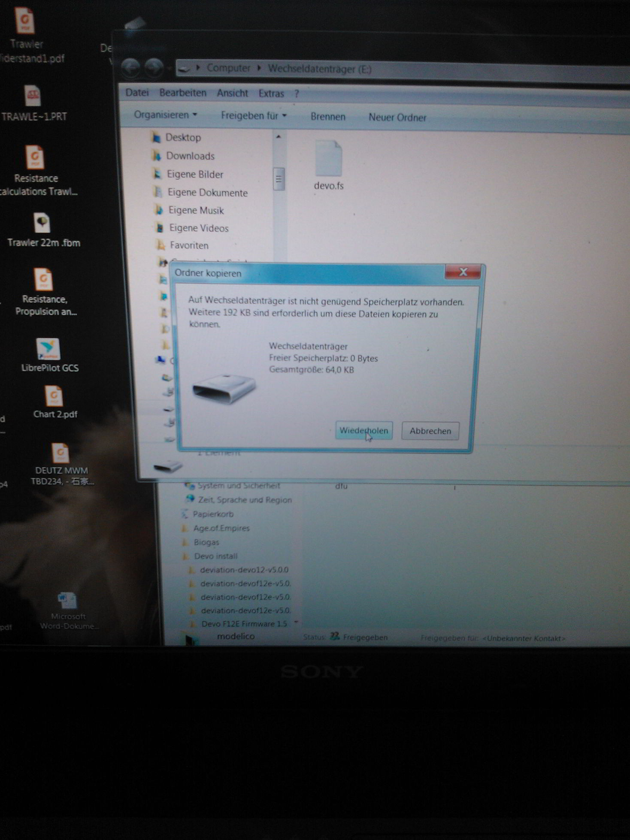The image size is (630, 840).
Task: Open the Ansicht menu
Action: pos(232,94)
